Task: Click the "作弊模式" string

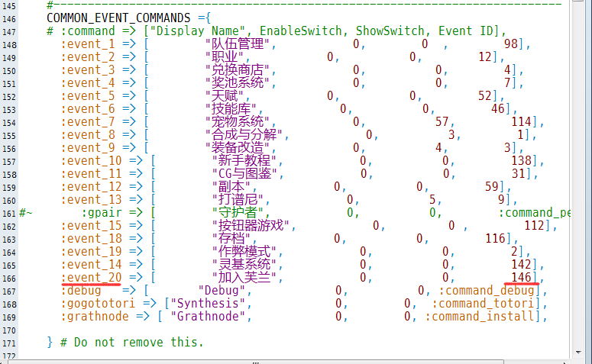Action: click(x=244, y=252)
